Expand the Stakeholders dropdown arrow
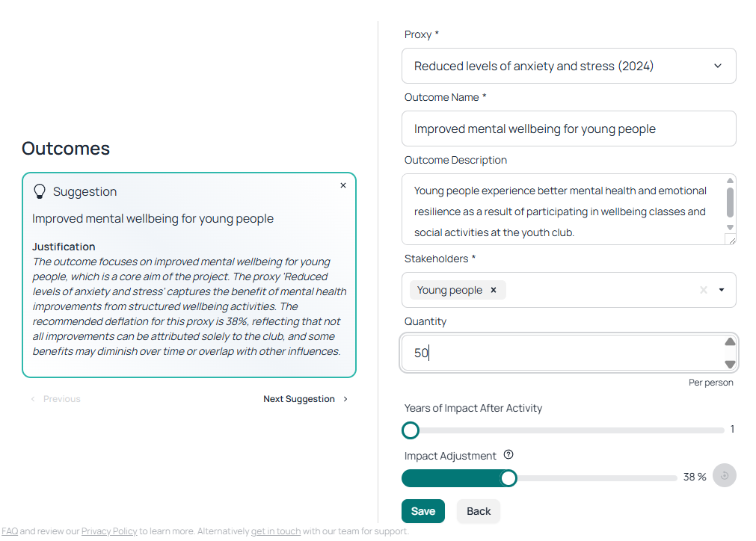This screenshot has width=756, height=541. [722, 290]
